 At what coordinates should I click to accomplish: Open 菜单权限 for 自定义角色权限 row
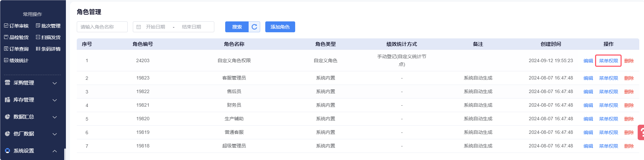[608, 61]
